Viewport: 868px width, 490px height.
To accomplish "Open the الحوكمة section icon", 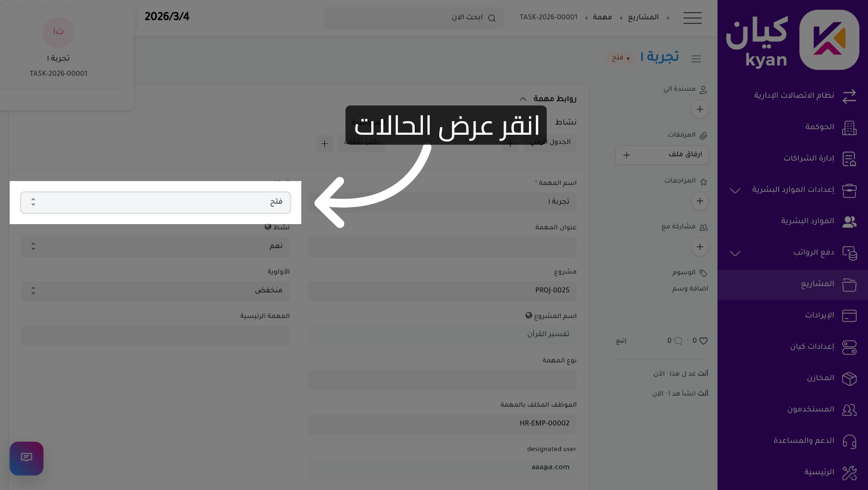I will click(x=849, y=127).
